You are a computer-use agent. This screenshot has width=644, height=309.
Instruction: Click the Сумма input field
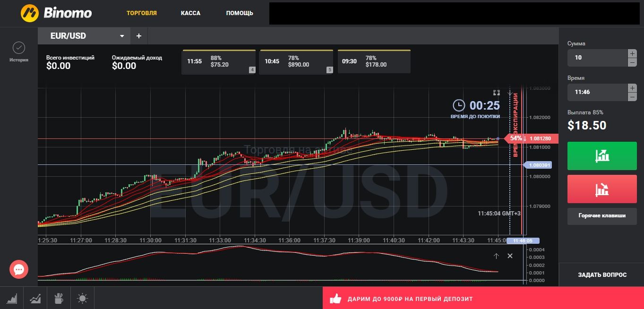pyautogui.click(x=597, y=58)
